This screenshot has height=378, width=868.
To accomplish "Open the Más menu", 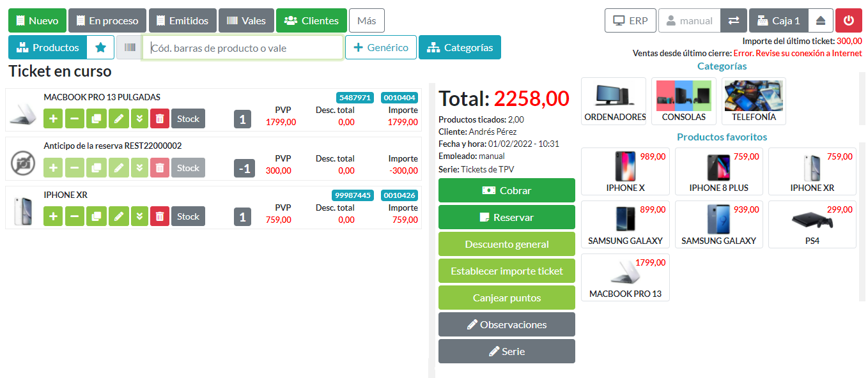I will click(366, 20).
